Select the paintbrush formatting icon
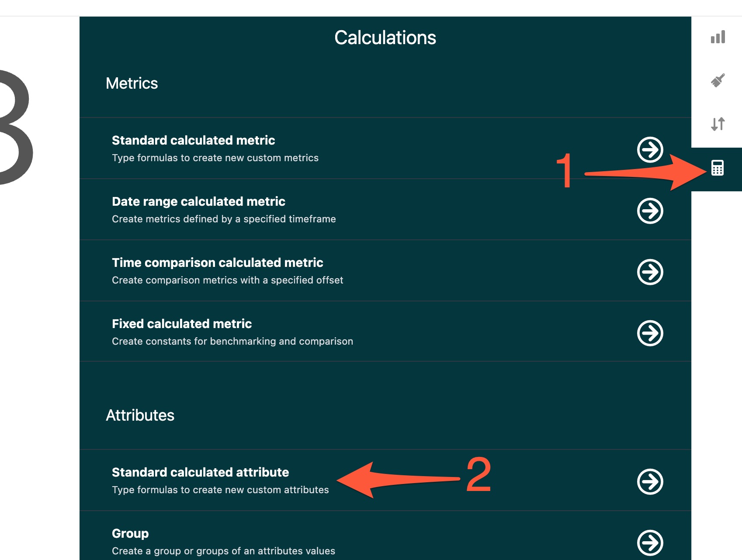The image size is (742, 560). [718, 80]
